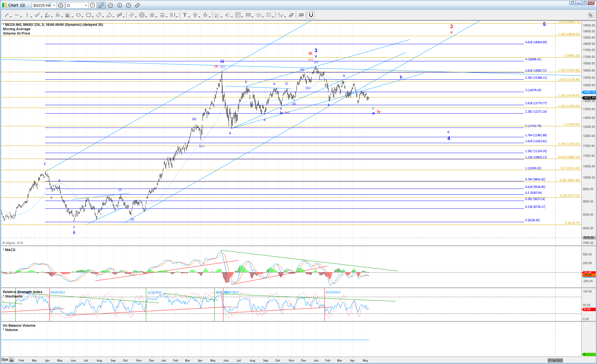
Task: Select the trend line drawing tool
Action: [x=6, y=15]
